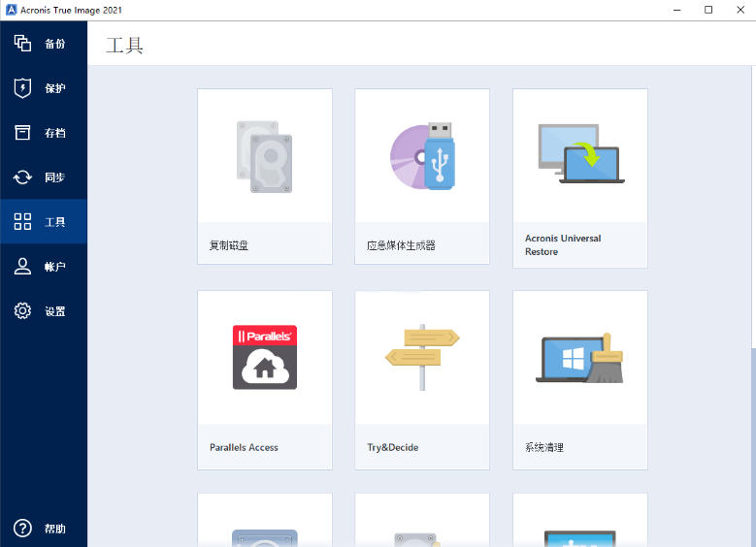
Task: Click the Parallels Access cloud home icon
Action: [x=265, y=357]
